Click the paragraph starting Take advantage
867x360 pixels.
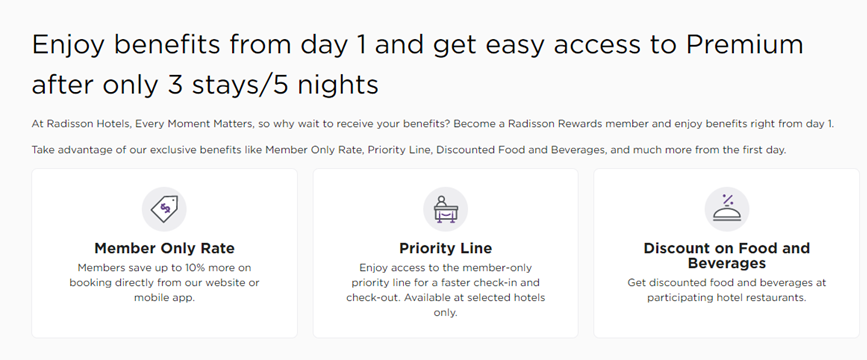click(x=409, y=150)
